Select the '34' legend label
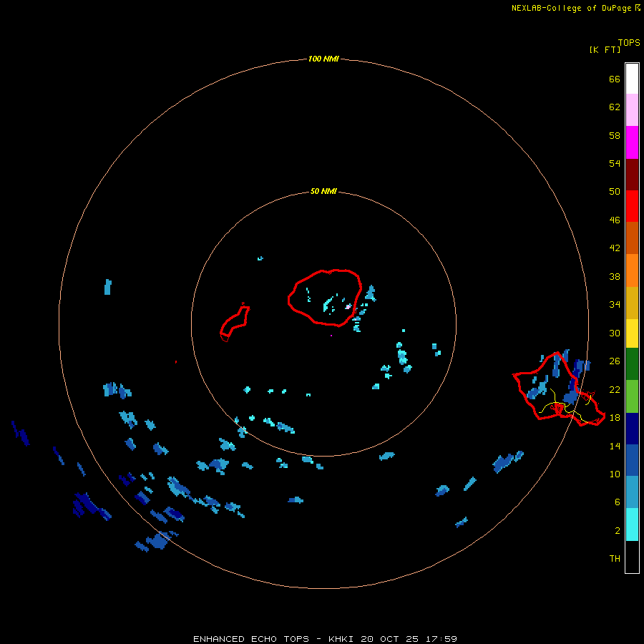 615,305
